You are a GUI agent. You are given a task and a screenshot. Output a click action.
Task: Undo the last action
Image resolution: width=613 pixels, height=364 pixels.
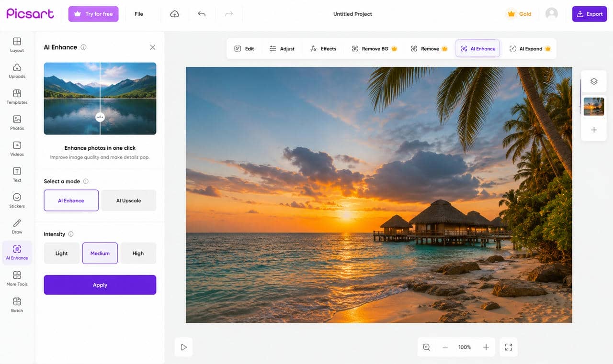coord(202,14)
